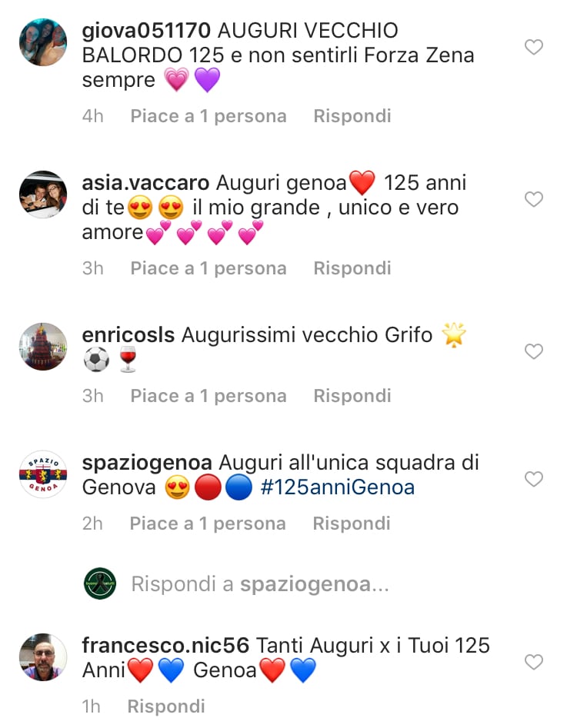Tap the heart next to asia.vaccaro's comment
This screenshot has height=728, width=577.
tap(534, 199)
